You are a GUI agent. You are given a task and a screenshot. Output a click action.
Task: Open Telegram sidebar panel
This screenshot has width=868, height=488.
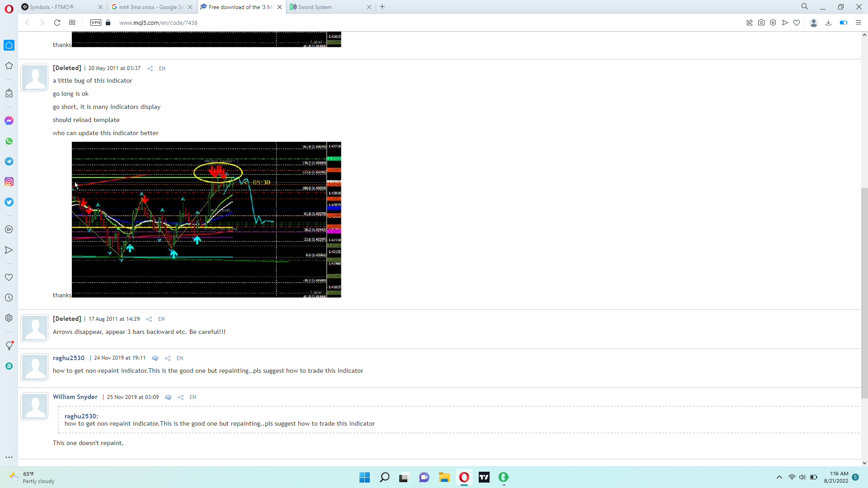click(x=9, y=161)
